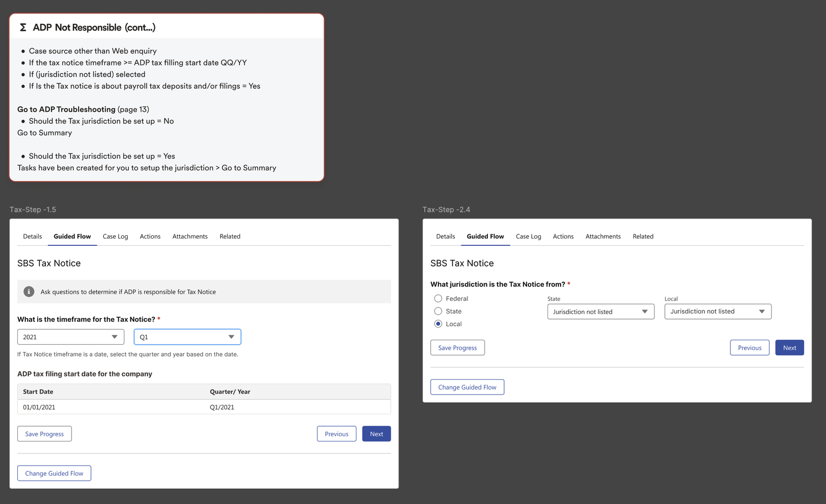The height and width of the screenshot is (504, 826).
Task: Click Next in Tax-Step 1.5 panel
Action: 376,434
